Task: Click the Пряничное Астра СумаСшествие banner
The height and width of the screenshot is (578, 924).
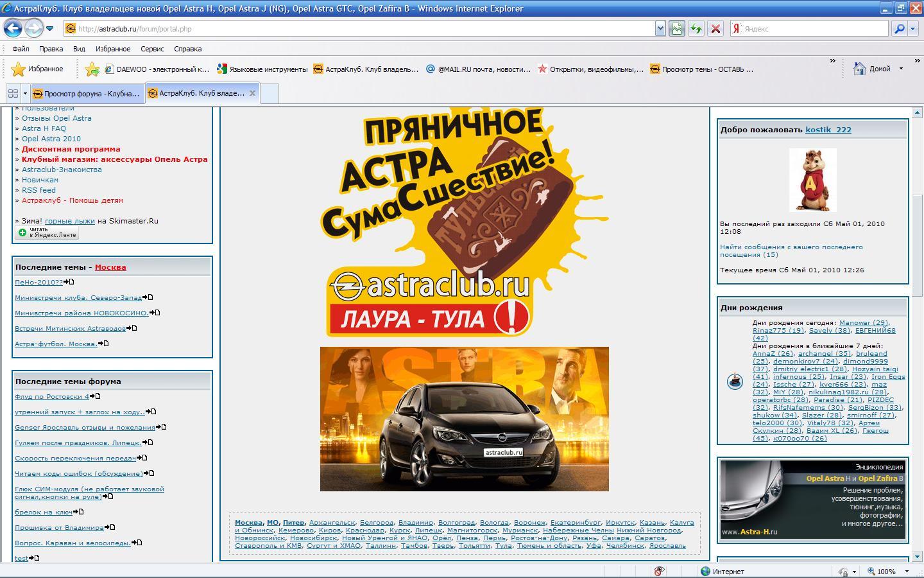Action: click(465, 223)
